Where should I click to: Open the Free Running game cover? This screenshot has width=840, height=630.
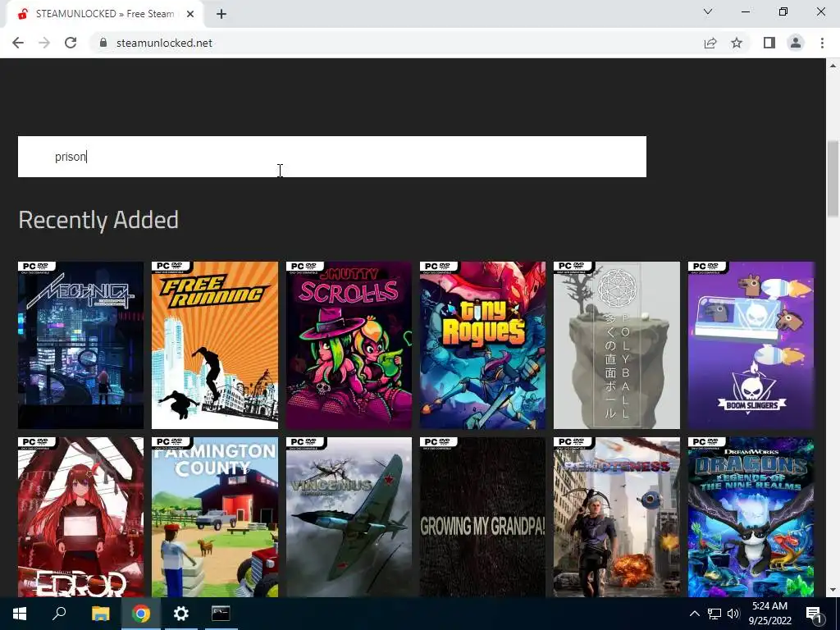point(215,345)
